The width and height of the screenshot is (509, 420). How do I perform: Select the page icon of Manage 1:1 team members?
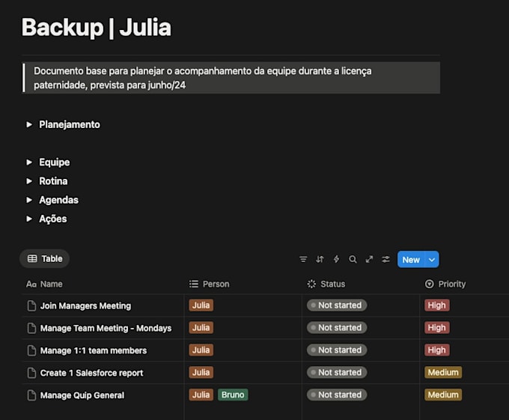point(31,350)
